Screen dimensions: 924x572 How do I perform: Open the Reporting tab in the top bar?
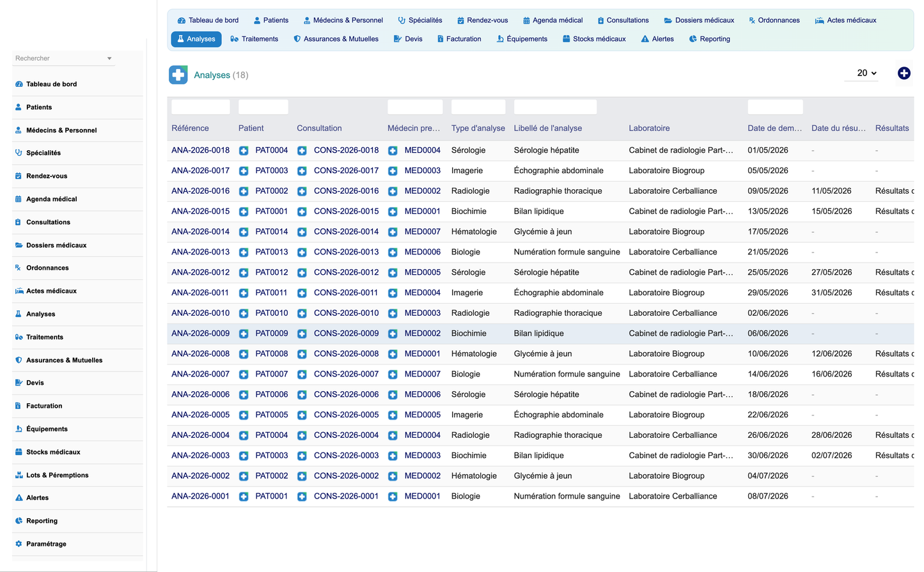click(x=710, y=39)
